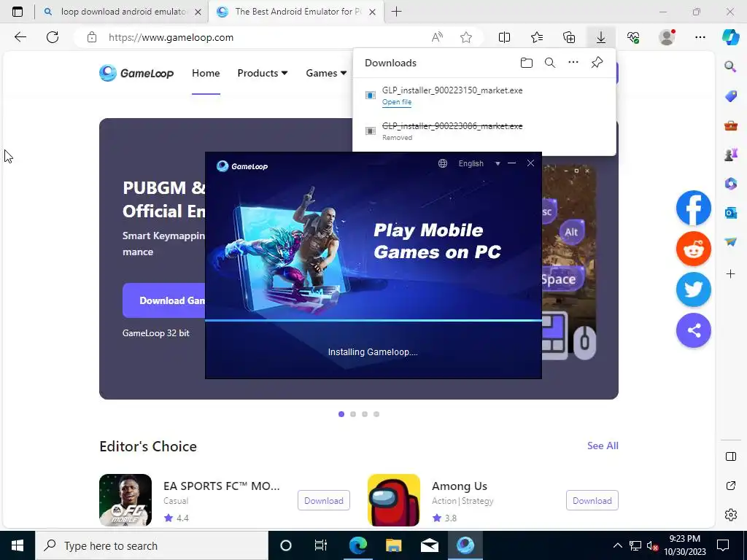Select the third carousel dot
The width and height of the screenshot is (747, 560).
(365, 414)
